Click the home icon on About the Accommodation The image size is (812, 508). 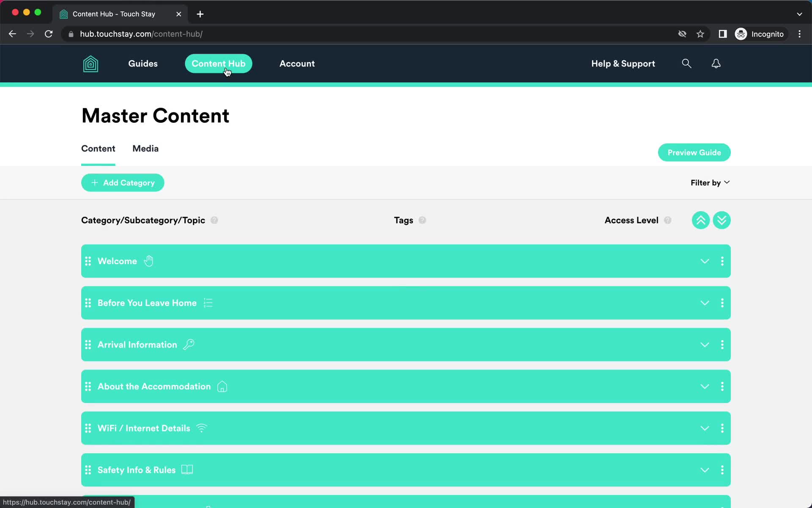pyautogui.click(x=222, y=386)
